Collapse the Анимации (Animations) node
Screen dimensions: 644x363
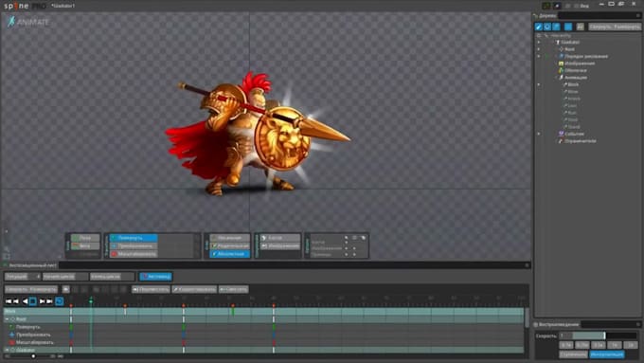click(557, 78)
